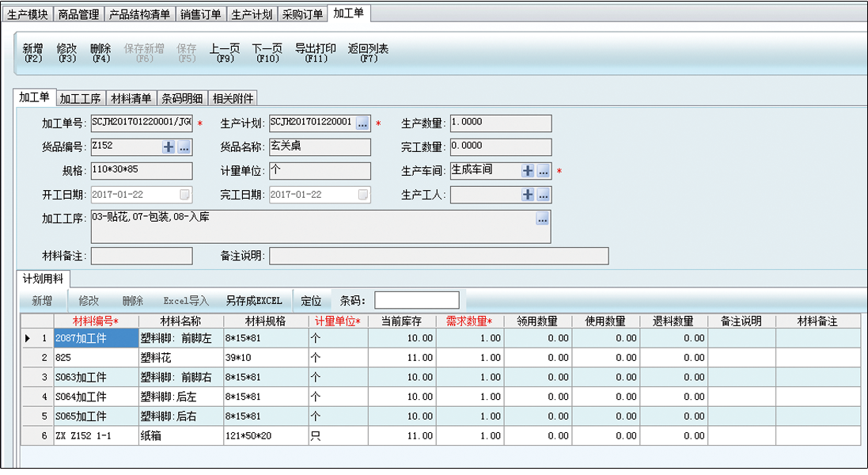The width and height of the screenshot is (868, 475).
Task: Switch to the 材料清单 tab
Action: click(131, 98)
